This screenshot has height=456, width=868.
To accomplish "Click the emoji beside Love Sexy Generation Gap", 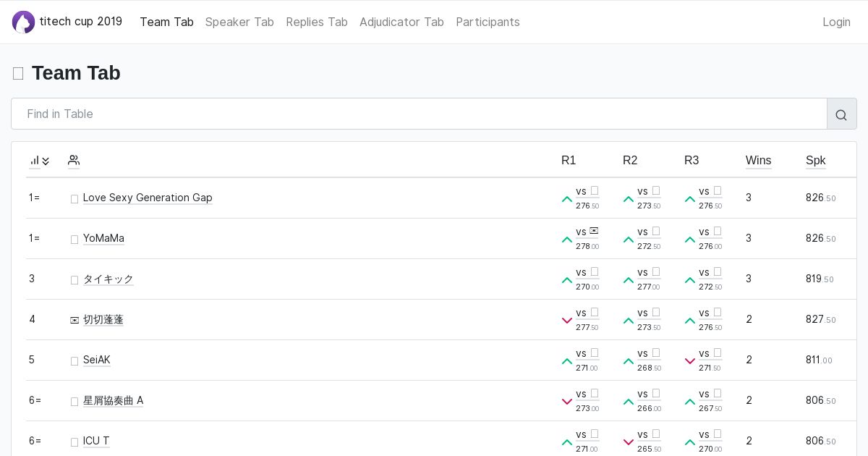I will pos(75,198).
